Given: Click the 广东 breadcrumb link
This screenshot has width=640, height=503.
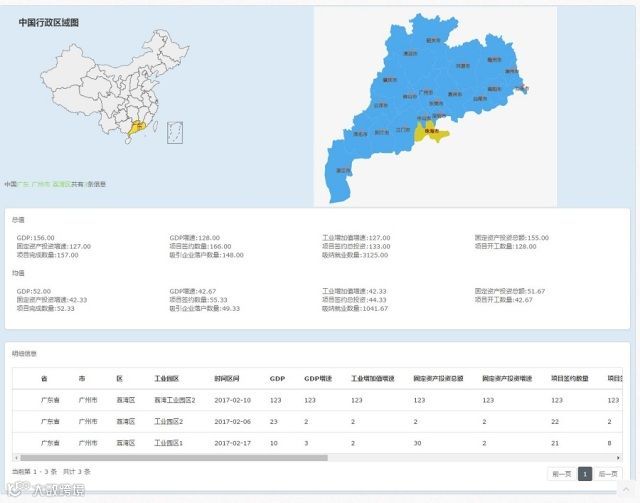Looking at the screenshot, I should [23, 184].
